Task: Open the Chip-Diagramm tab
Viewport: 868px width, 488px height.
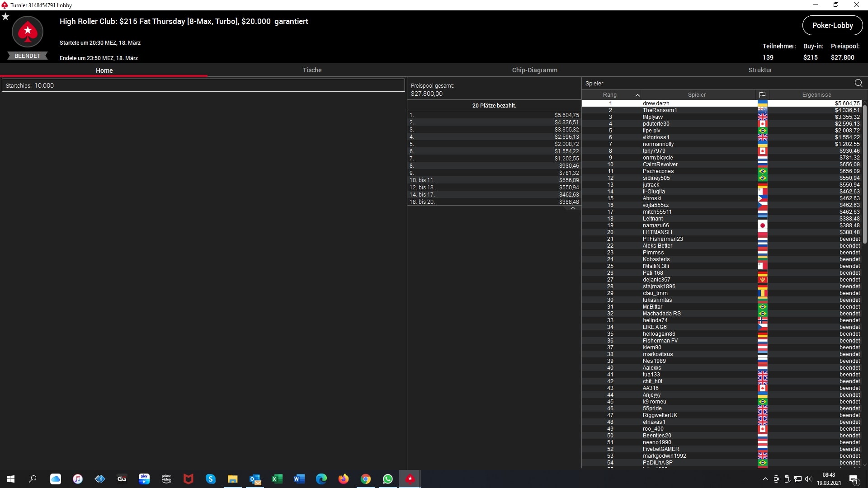Action: tap(534, 70)
